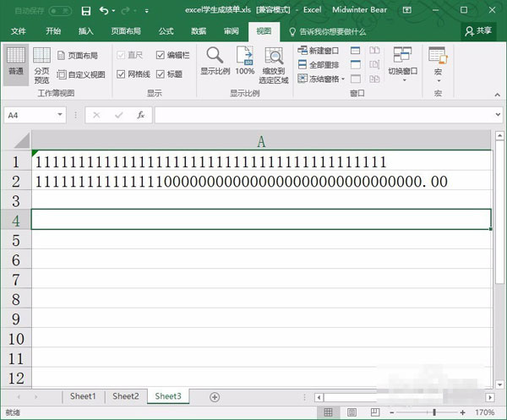Click Zoom to Selection (缩放到选定区域)

tap(274, 65)
